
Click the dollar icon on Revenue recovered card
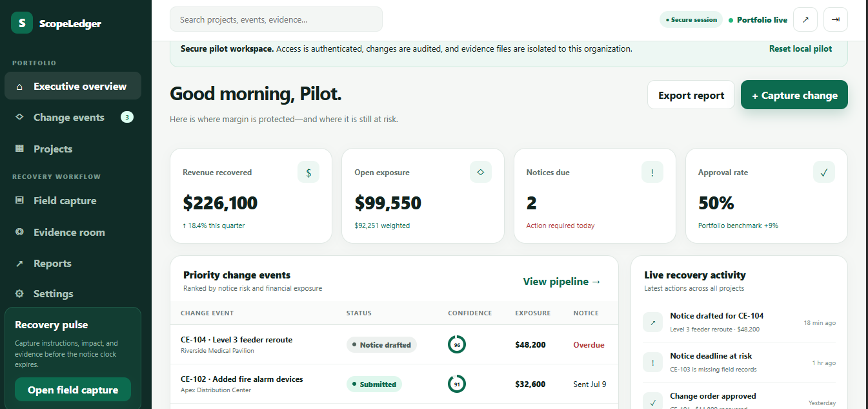tap(308, 173)
